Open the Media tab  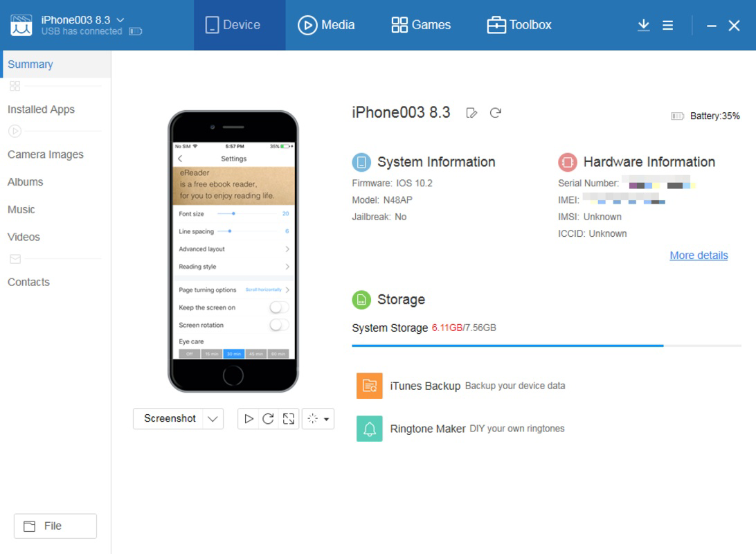pos(326,25)
